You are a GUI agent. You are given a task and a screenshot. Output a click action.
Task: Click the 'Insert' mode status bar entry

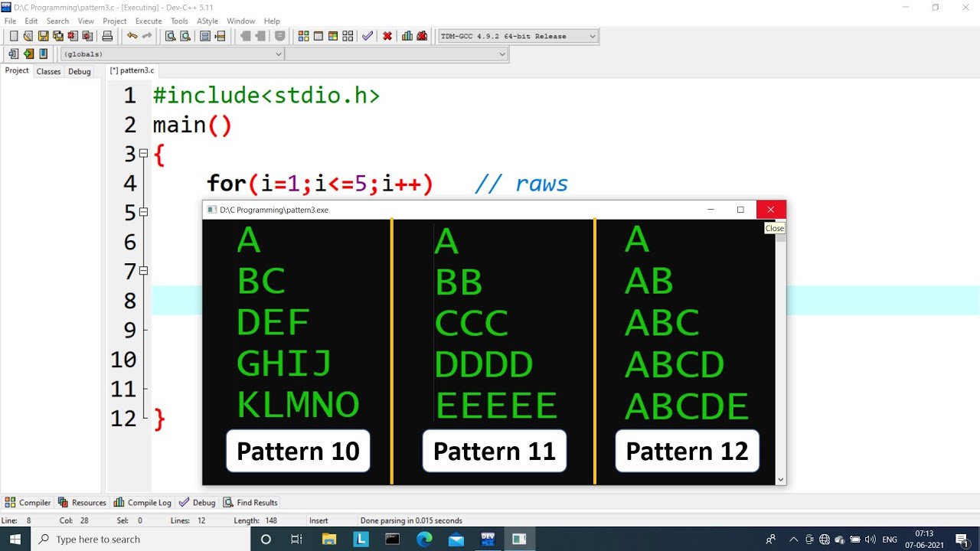(x=318, y=520)
